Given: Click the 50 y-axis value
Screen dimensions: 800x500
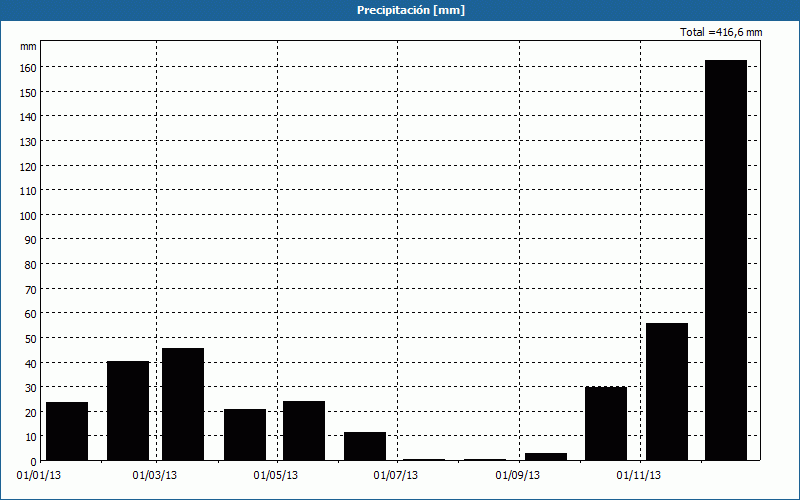Looking at the screenshot, I should pos(31,339).
